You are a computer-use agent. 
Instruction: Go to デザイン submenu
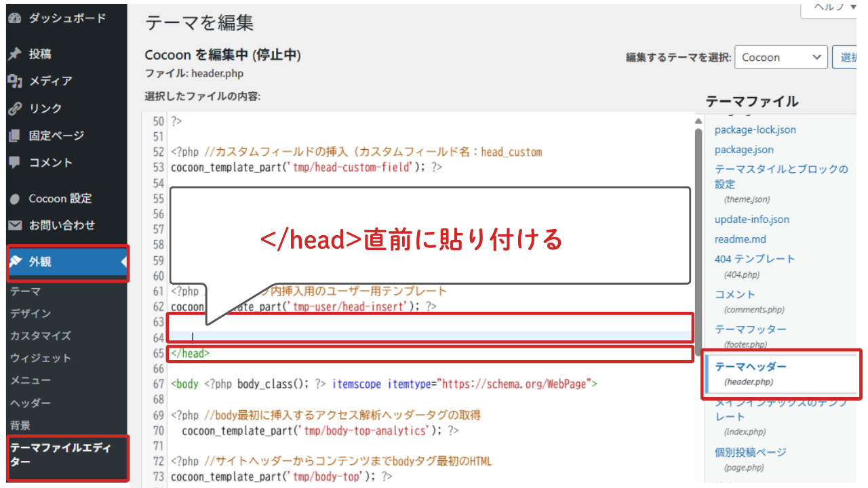click(31, 314)
